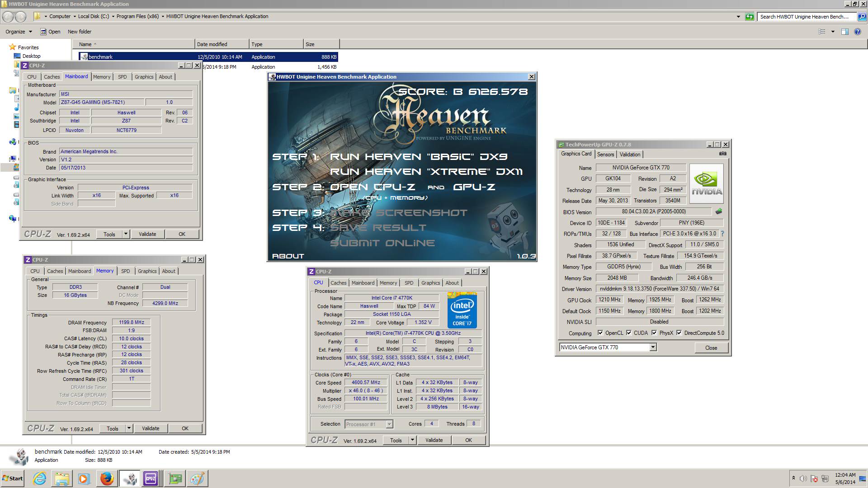The image size is (868, 488).
Task: Switch to Heaven benchmark robot taskbar icon
Action: coord(130,479)
